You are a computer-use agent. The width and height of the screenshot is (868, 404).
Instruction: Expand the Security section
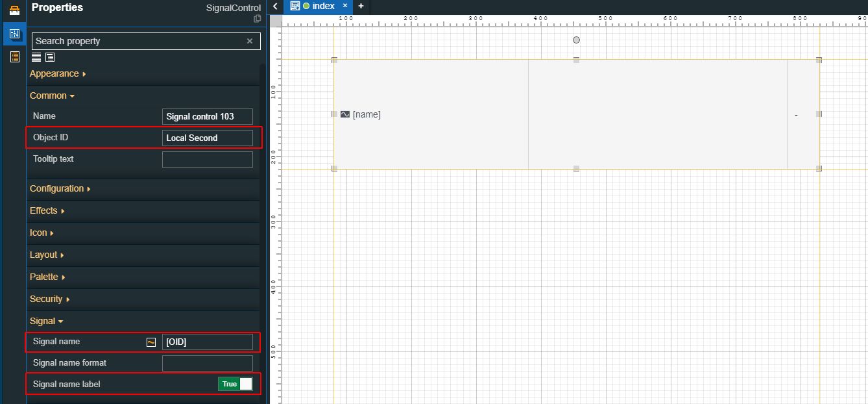[x=49, y=299]
